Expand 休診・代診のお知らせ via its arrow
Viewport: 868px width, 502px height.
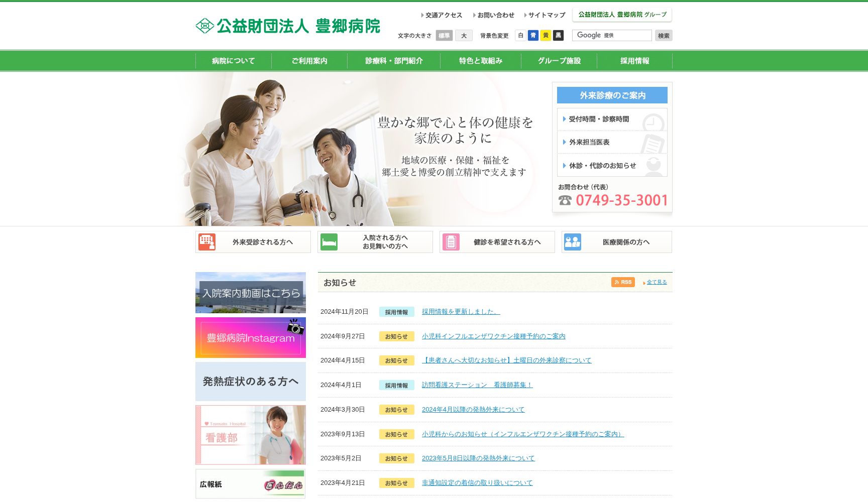point(564,165)
